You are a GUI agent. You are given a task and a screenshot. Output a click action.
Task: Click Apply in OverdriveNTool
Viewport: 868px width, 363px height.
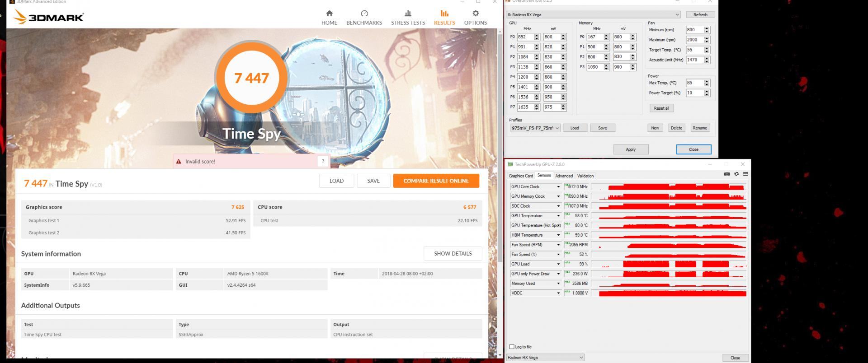[631, 149]
